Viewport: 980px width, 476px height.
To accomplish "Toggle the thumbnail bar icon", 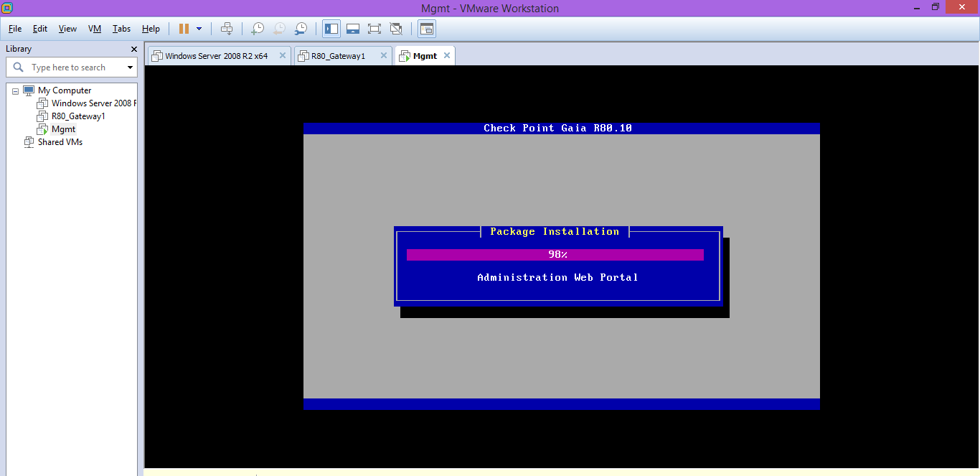I will click(353, 29).
